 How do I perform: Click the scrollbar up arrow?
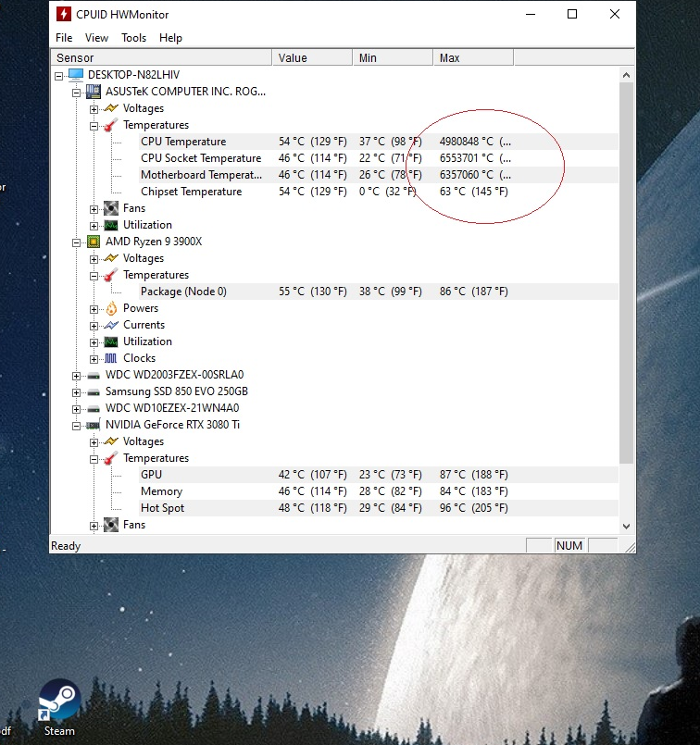626,75
